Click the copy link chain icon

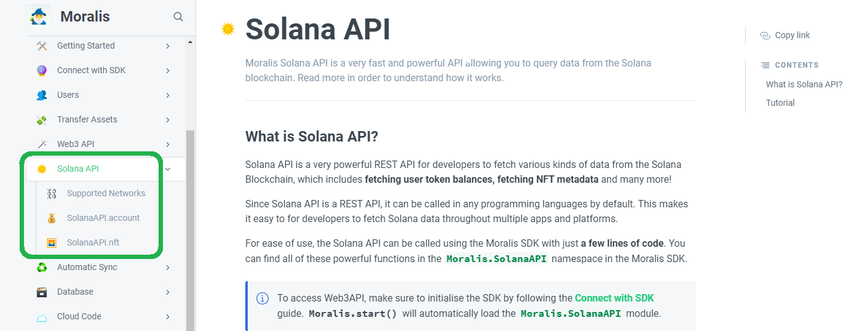765,35
